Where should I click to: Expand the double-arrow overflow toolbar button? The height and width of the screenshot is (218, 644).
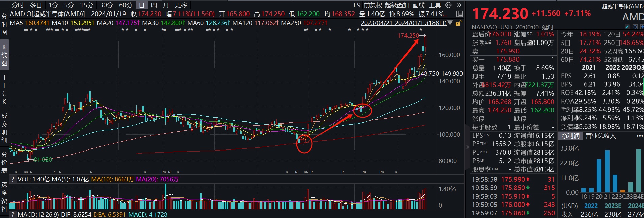pyautogui.click(x=459, y=5)
